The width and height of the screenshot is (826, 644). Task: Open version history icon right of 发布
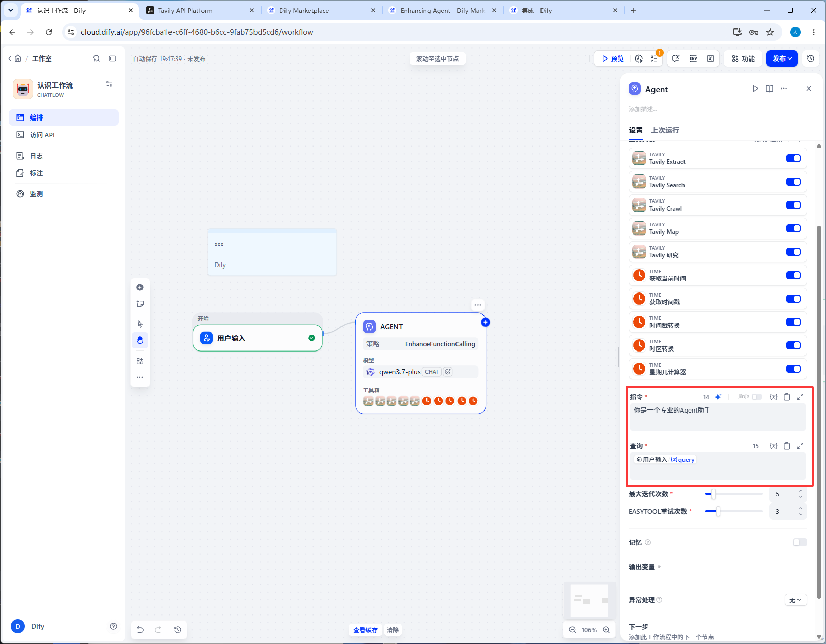tap(811, 58)
